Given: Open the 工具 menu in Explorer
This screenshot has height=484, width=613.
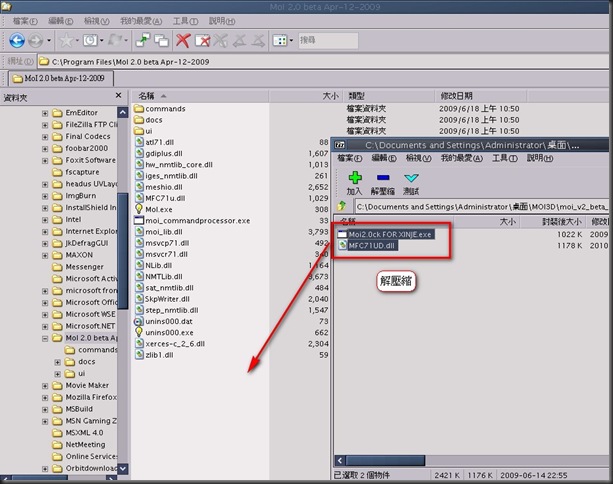Looking at the screenshot, I should coord(185,21).
